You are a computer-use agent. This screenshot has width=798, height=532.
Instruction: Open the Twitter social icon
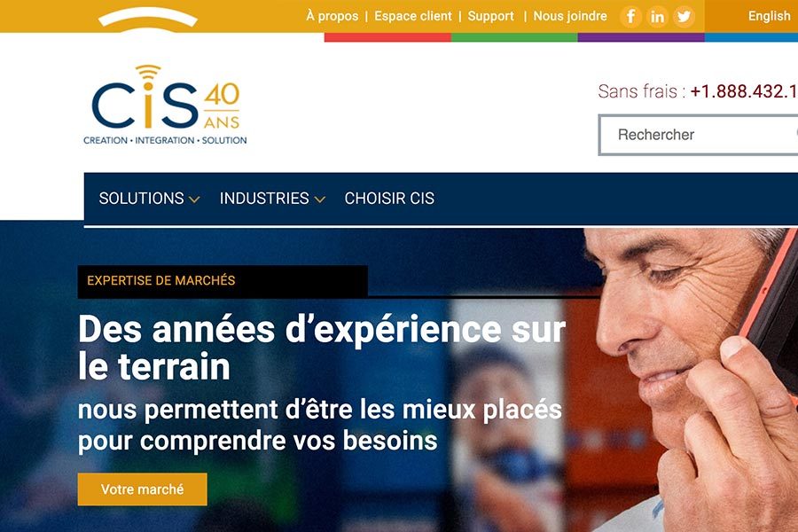click(684, 16)
